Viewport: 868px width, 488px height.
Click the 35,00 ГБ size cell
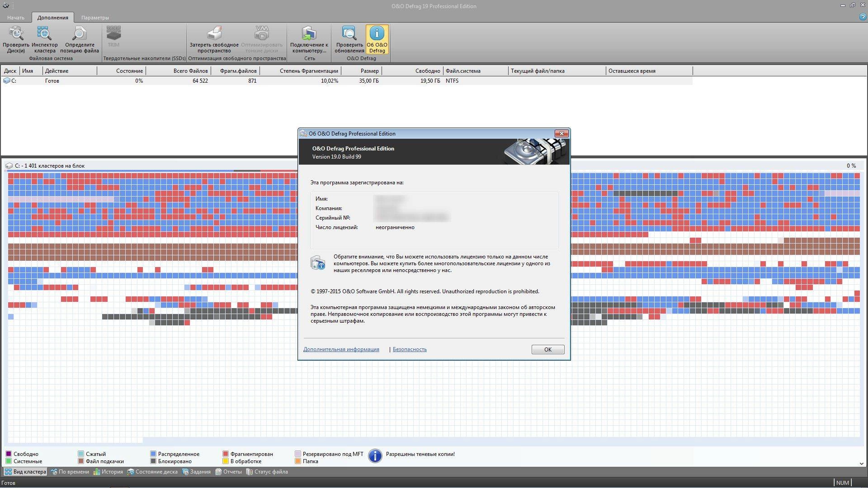pos(369,81)
